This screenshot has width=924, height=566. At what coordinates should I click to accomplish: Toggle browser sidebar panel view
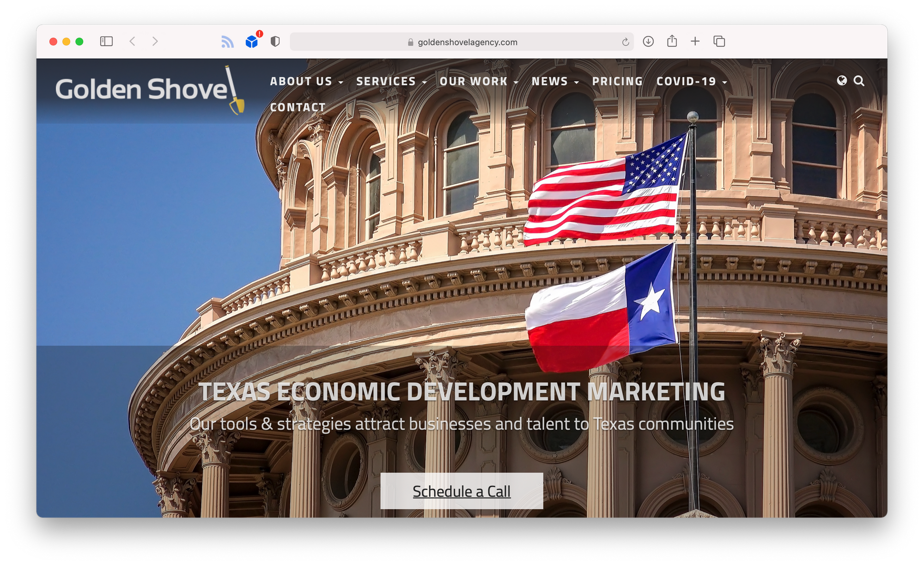(106, 42)
